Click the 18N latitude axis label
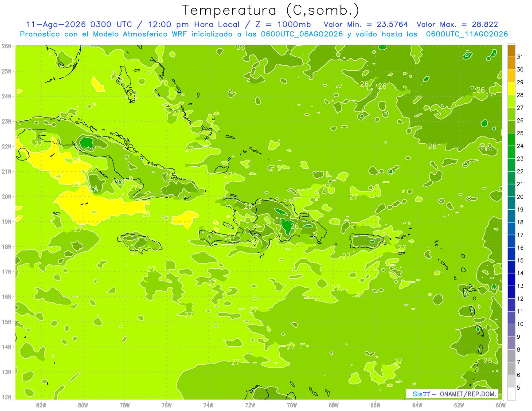The image size is (532, 411). [x=7, y=246]
